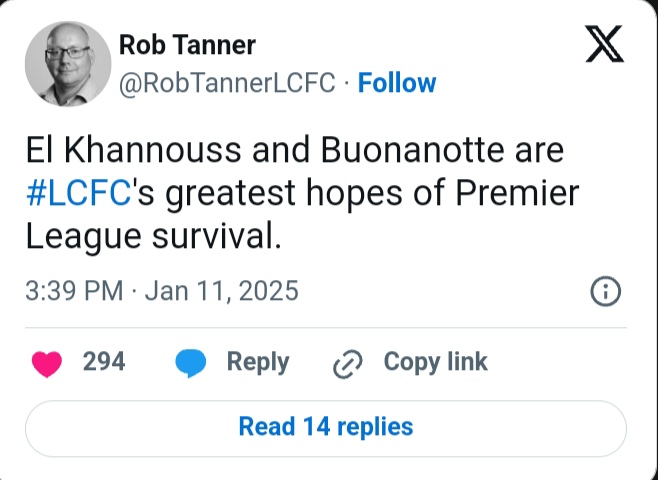Click the chain link copy icon
This screenshot has width=658, height=480.
point(346,364)
